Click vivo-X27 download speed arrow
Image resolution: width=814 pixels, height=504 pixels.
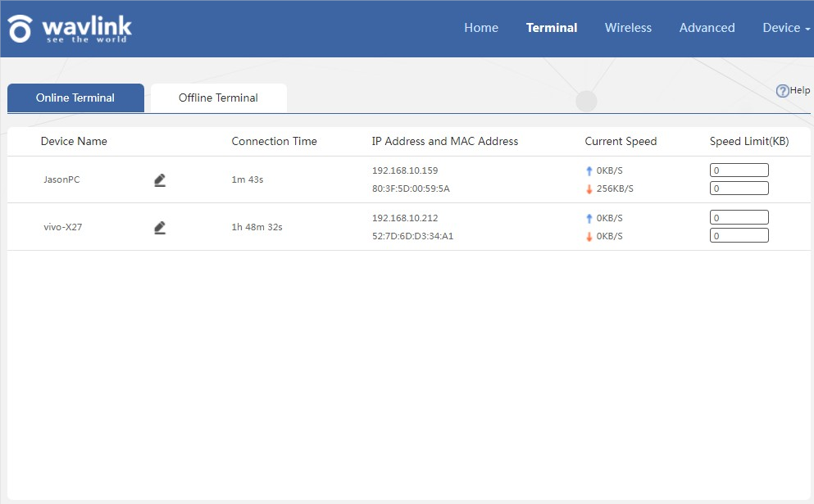tap(589, 237)
